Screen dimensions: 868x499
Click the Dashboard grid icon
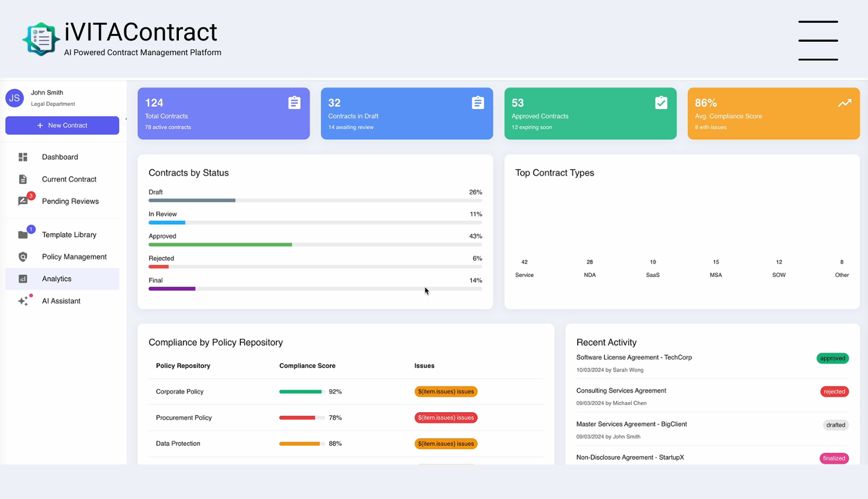pos(23,157)
